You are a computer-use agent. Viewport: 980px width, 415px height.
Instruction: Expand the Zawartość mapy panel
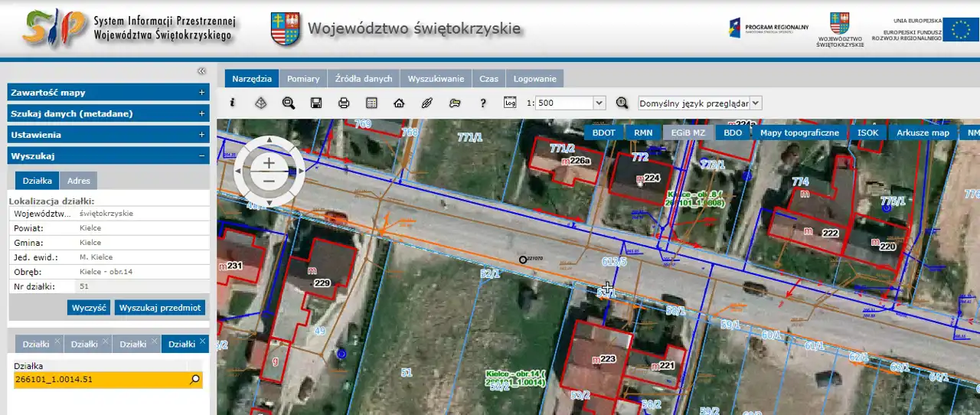202,93
